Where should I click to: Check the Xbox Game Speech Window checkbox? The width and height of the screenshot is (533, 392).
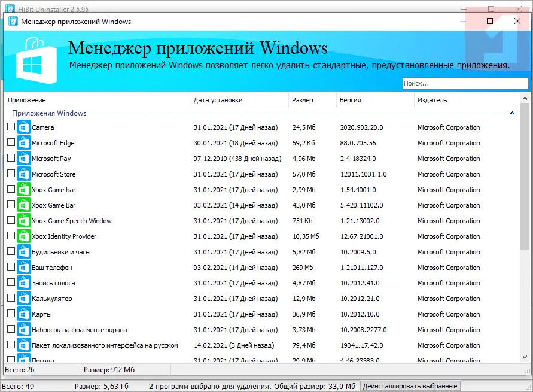click(x=11, y=220)
